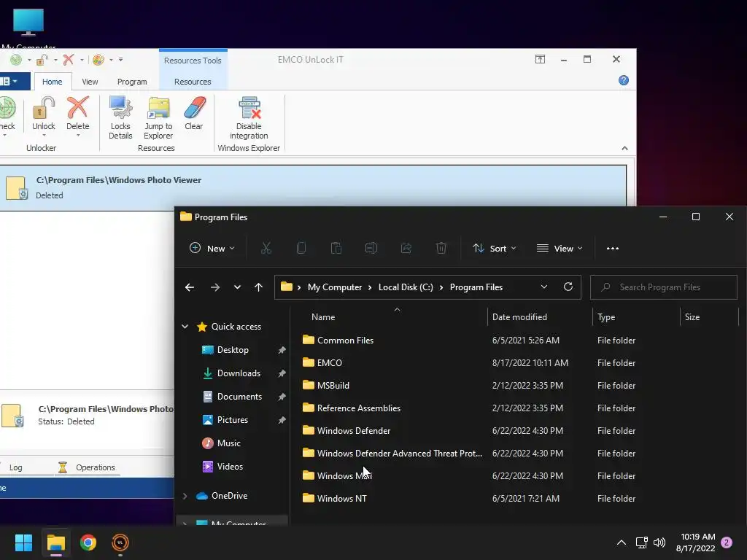This screenshot has height=560, width=747.
Task: Open the View dropdown in File Explorer
Action: pos(560,248)
